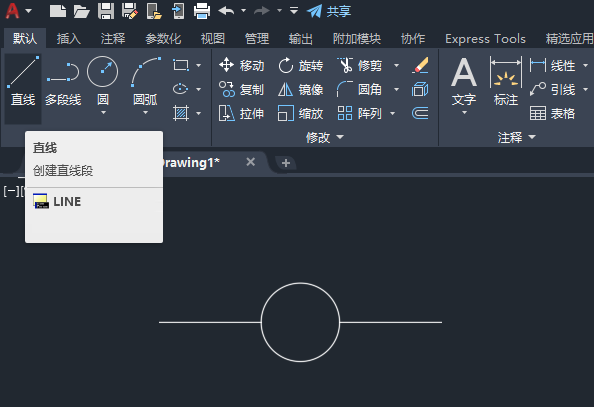Choose the 旋转 rotate tool
Screen dimensions: 594x407
click(301, 66)
